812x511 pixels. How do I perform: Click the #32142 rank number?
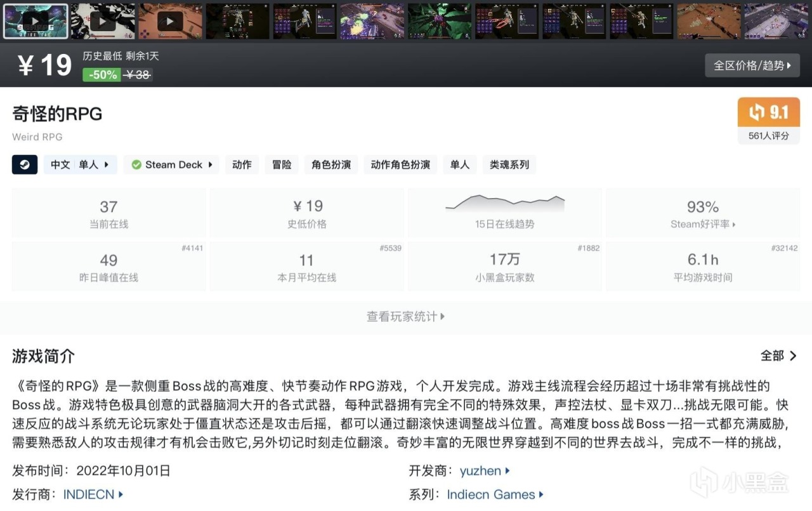click(x=785, y=248)
